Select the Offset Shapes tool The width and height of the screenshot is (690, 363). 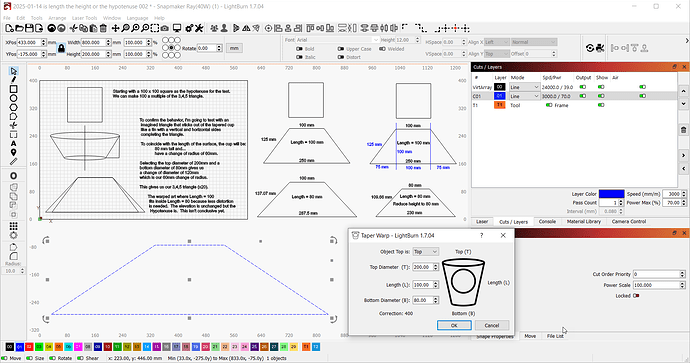click(13, 176)
